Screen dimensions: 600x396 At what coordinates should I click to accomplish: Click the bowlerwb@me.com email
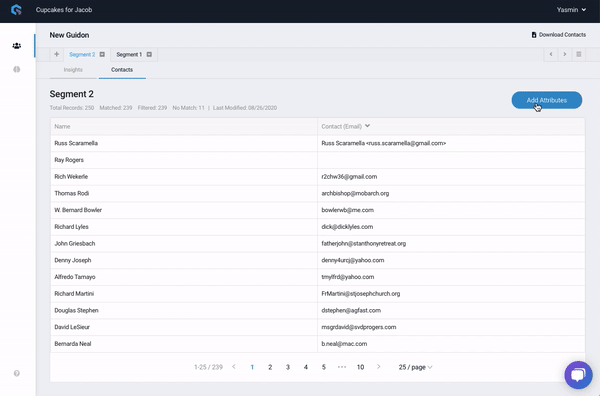pyautogui.click(x=347, y=210)
